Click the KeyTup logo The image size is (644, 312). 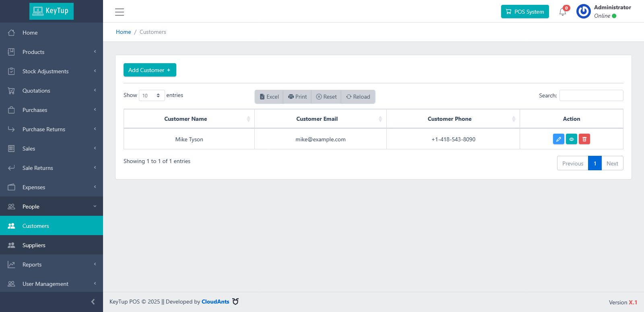[x=52, y=11]
